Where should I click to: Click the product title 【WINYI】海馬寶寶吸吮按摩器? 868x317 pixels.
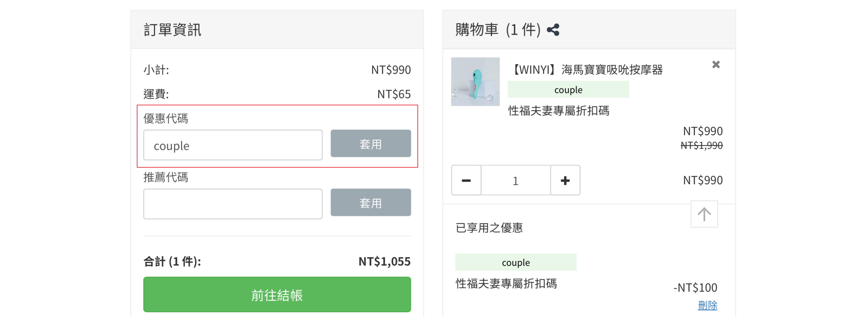[586, 70]
